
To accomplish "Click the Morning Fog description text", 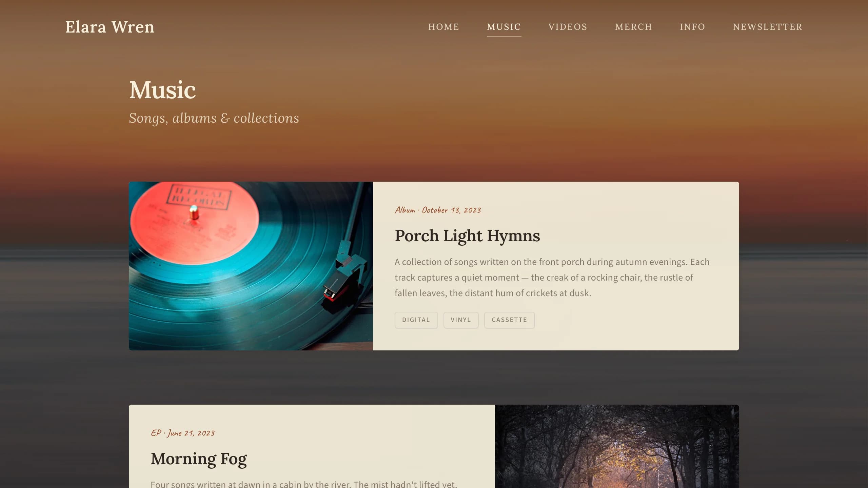I will pos(304,484).
